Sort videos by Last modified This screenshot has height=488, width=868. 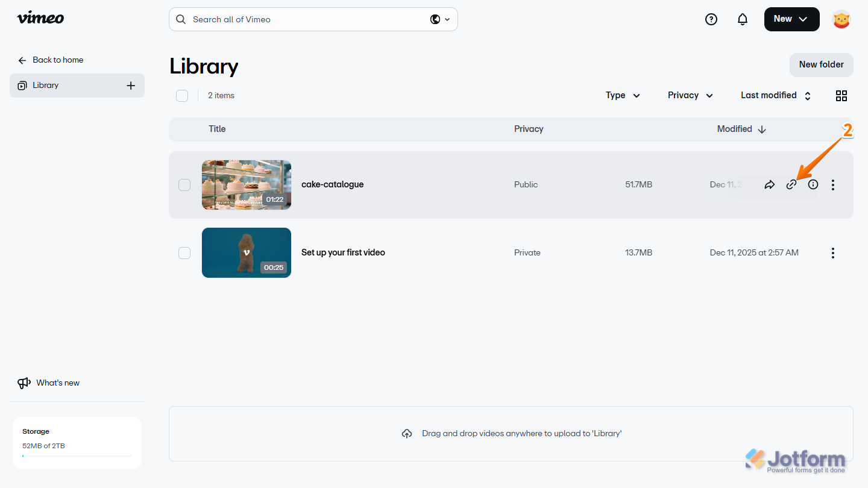[x=775, y=95]
